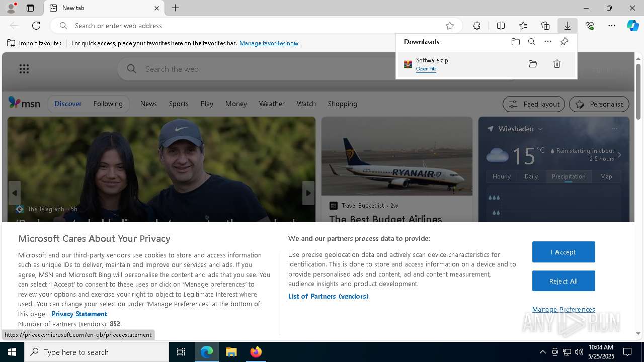
Task: Go to the msn logo home
Action: click(x=24, y=103)
